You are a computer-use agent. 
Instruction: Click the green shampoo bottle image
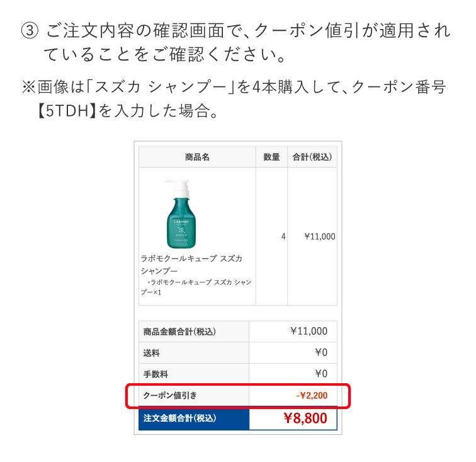[x=181, y=214]
